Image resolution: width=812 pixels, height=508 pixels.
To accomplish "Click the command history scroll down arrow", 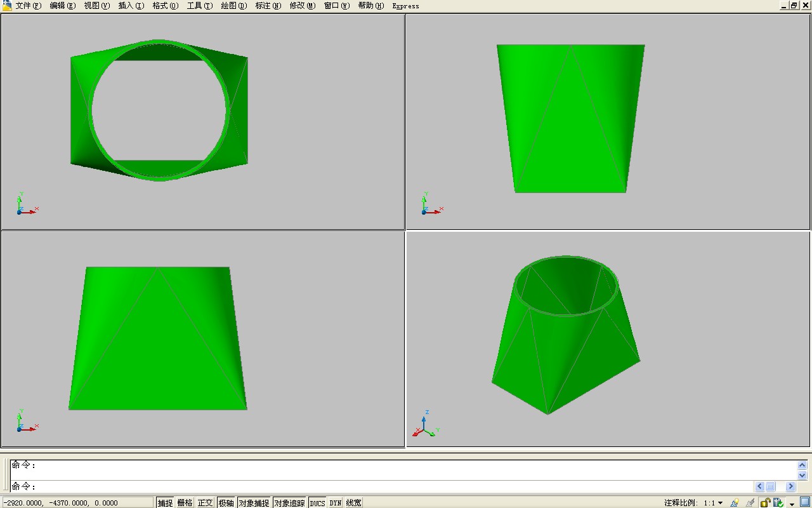I will [x=802, y=475].
